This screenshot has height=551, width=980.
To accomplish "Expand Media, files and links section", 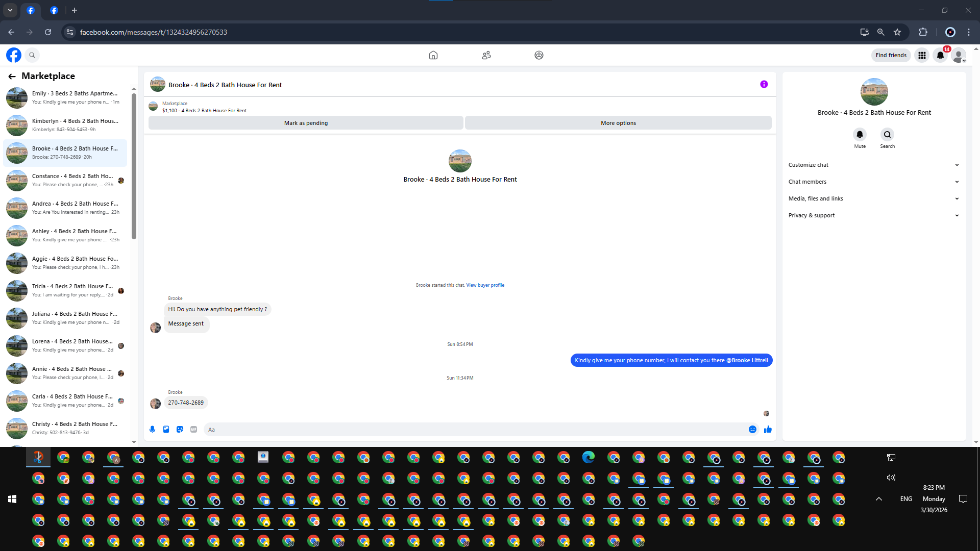I will [x=873, y=198].
